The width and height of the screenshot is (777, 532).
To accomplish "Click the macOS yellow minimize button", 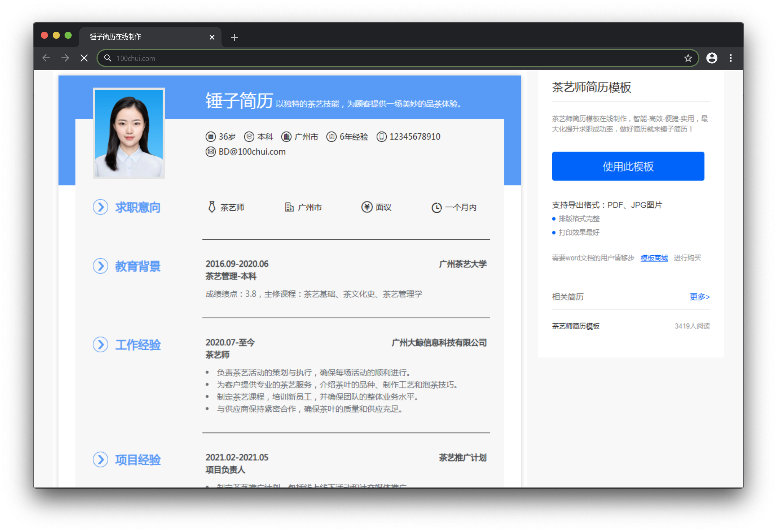I will click(56, 36).
